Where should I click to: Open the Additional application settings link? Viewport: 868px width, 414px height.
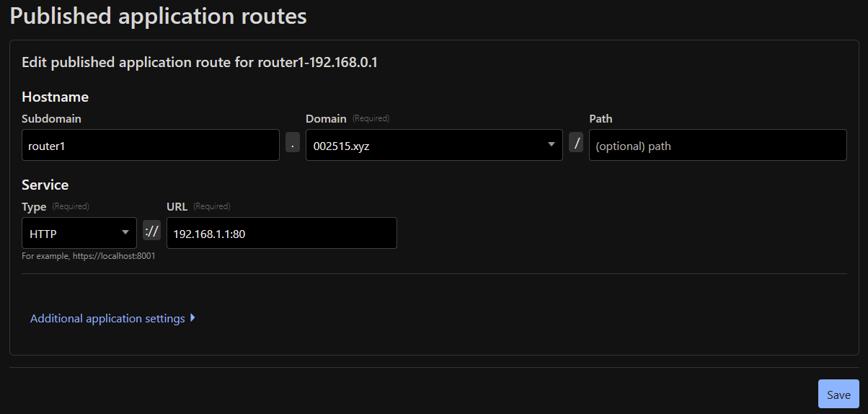coord(107,318)
